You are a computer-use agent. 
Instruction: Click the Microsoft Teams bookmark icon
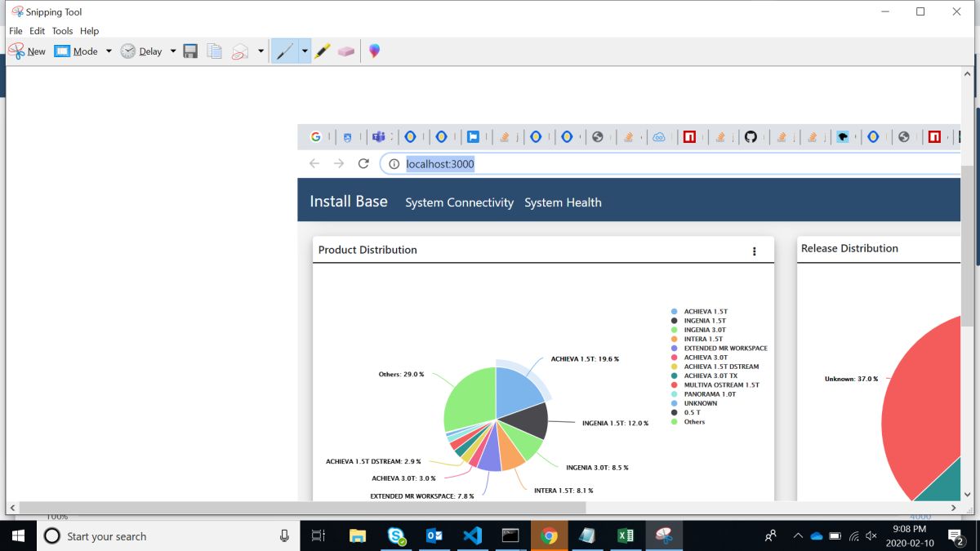(378, 137)
